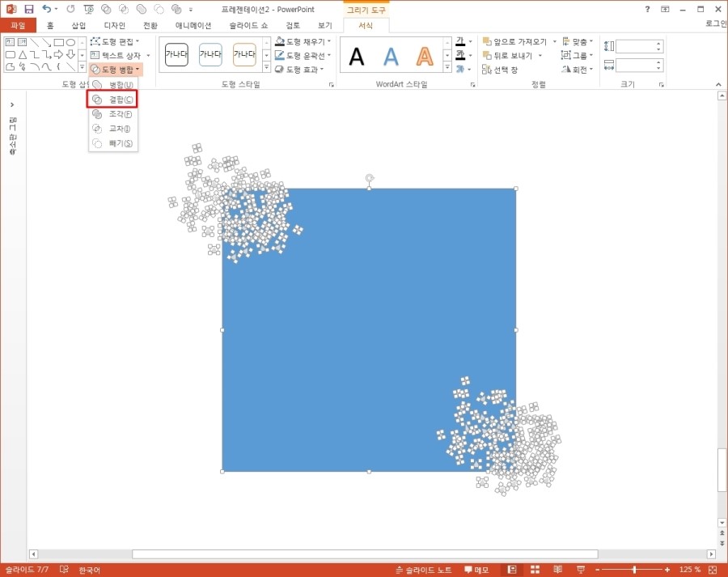Apply the black A WordArt style
The width and height of the screenshot is (728, 577).
tap(357, 57)
